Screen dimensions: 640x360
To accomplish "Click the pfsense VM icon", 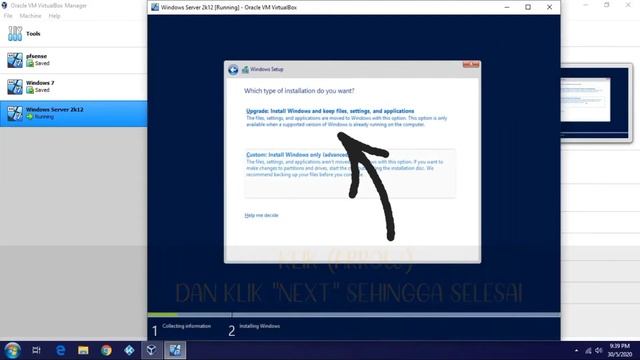I will 15,60.
